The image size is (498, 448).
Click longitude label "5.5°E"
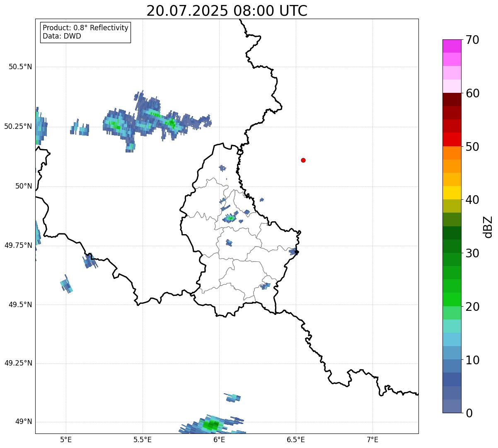pos(143,439)
